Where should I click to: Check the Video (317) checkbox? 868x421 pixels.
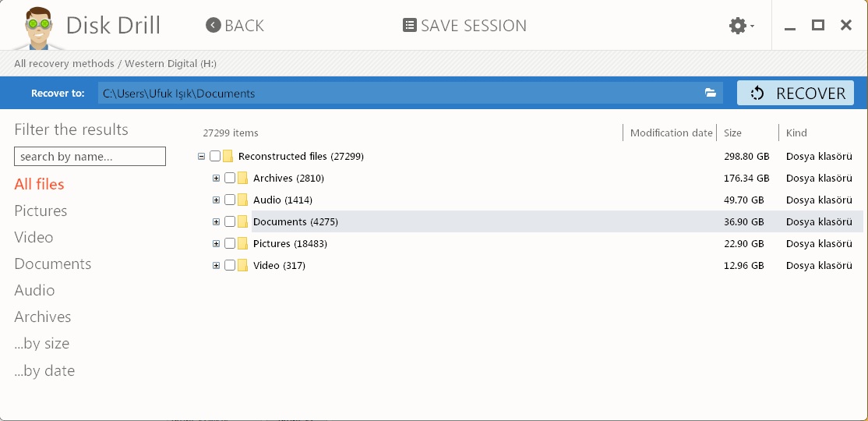230,265
